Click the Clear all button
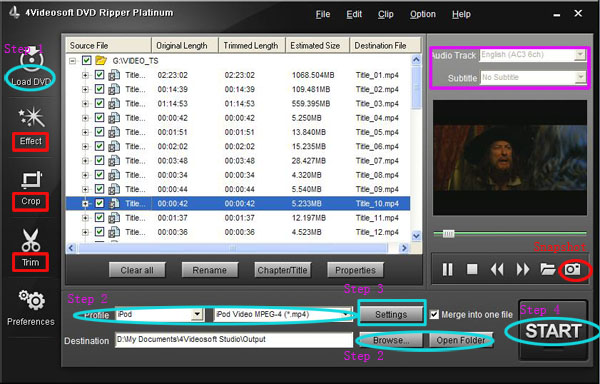This screenshot has width=600, height=384. pyautogui.click(x=137, y=270)
